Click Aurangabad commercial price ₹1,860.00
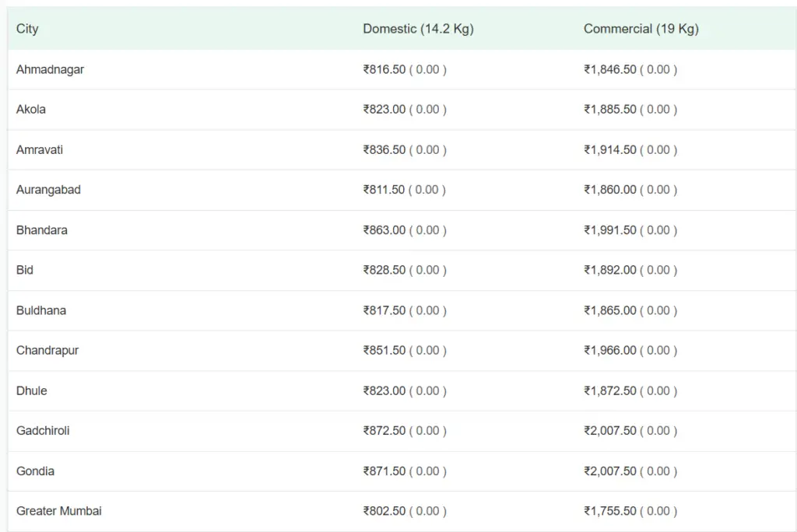Viewport: 797px width, 532px height. coord(610,190)
